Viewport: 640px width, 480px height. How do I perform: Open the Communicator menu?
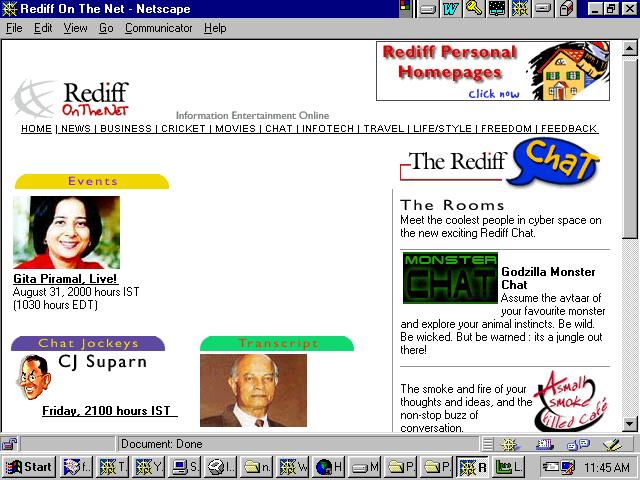[158, 28]
